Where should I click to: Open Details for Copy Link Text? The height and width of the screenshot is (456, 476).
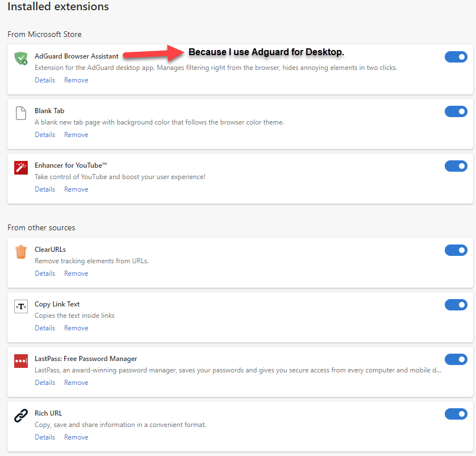(45, 328)
